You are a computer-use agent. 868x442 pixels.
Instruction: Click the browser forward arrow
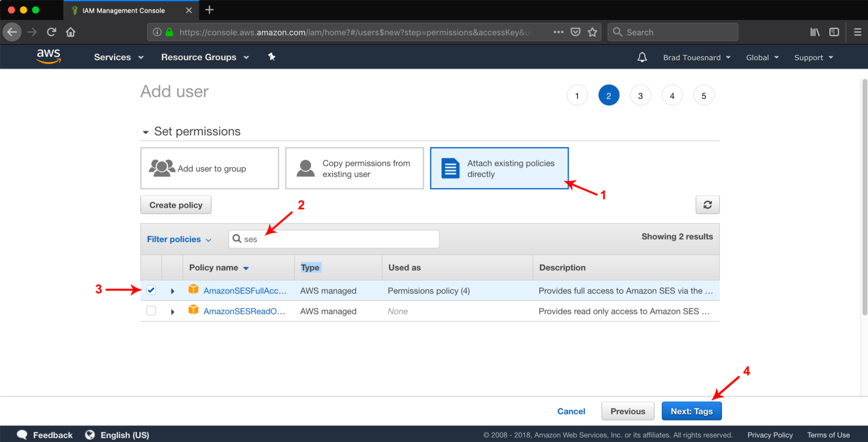[x=32, y=32]
